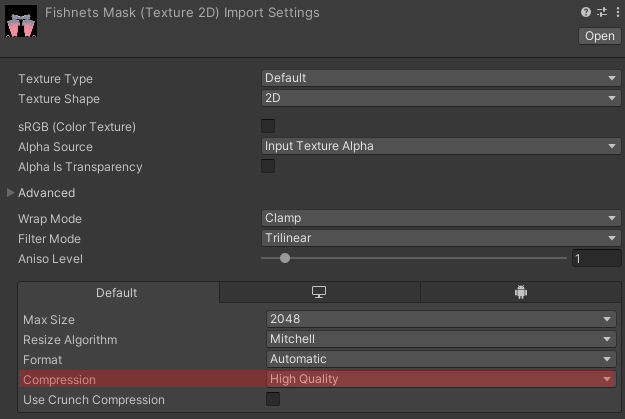Image resolution: width=625 pixels, height=419 pixels.
Task: Select the Default platform tab
Action: [117, 293]
